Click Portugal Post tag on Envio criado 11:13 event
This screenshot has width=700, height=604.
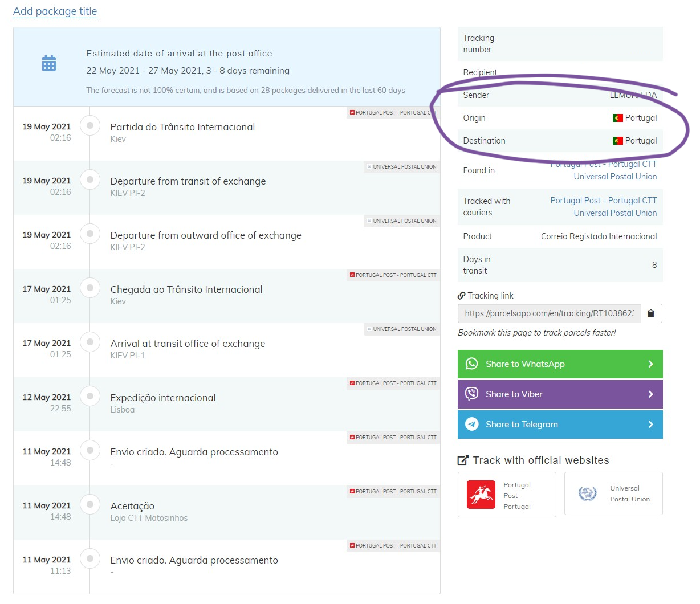pyautogui.click(x=393, y=546)
